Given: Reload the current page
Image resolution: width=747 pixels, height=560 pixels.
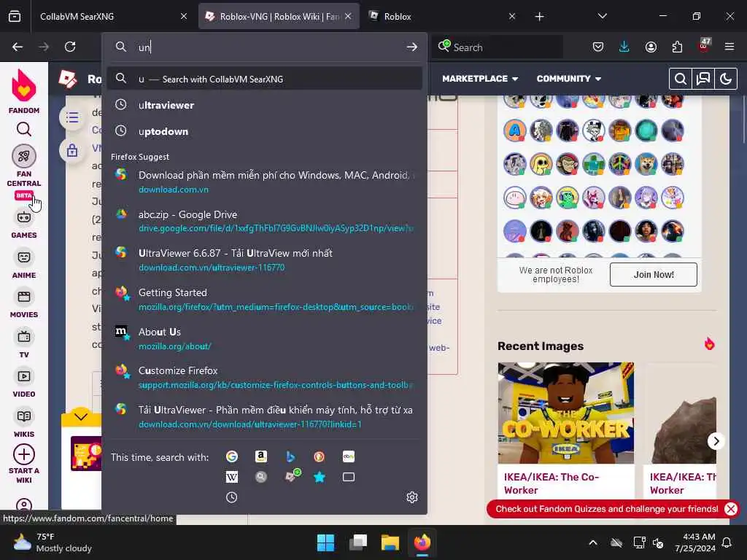Looking at the screenshot, I should tap(70, 47).
